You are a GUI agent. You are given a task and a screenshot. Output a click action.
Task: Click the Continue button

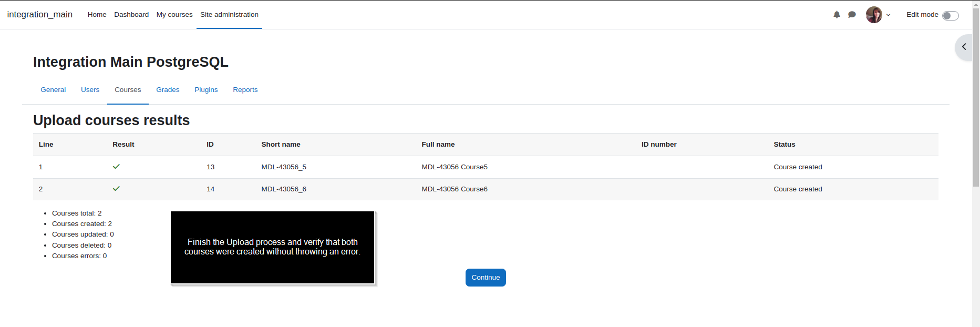(486, 278)
